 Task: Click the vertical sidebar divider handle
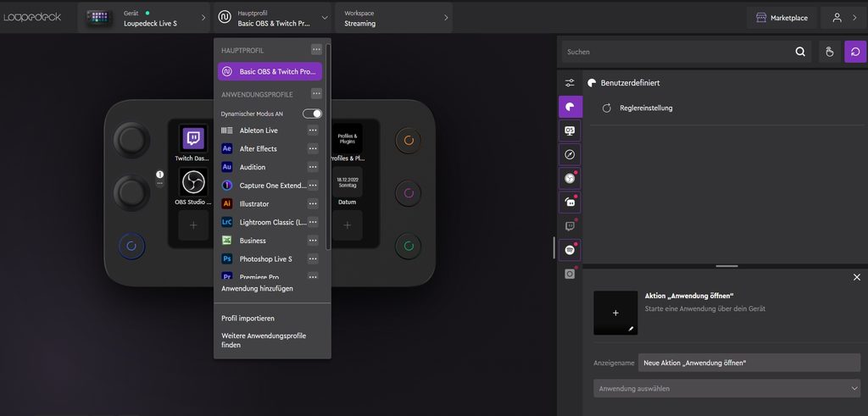(554, 247)
